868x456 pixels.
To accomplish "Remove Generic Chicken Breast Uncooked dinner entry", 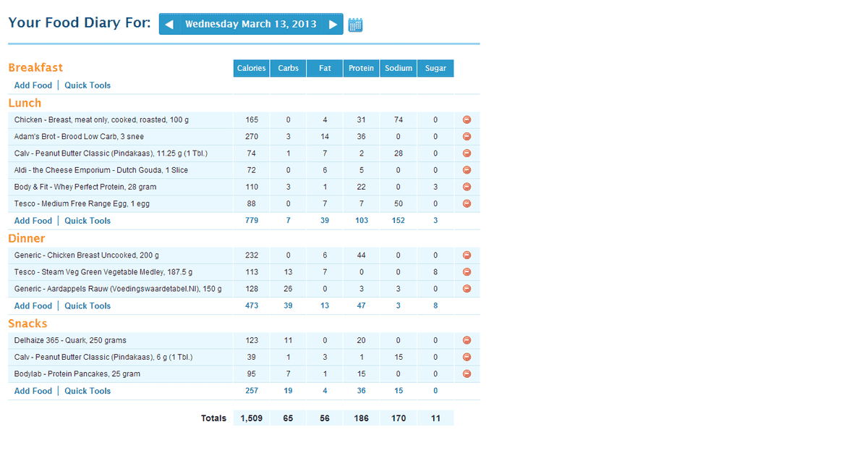I will (x=467, y=255).
